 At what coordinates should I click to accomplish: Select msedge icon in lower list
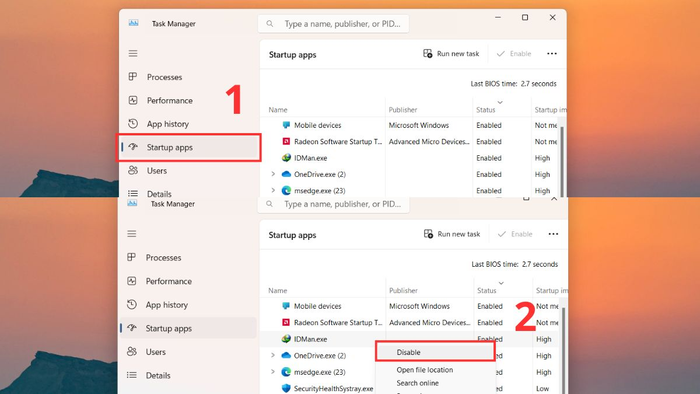286,372
